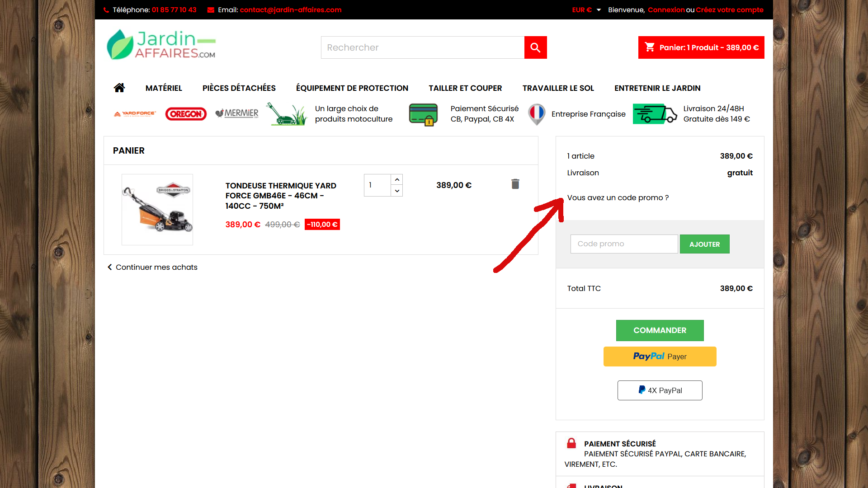Click Continuer mes achats link
The width and height of the screenshot is (868, 488).
click(x=153, y=267)
